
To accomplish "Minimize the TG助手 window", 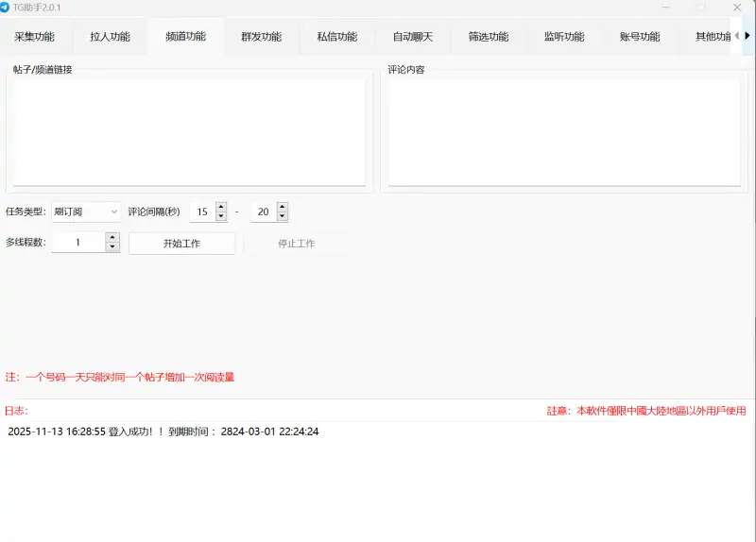I will pos(666,8).
